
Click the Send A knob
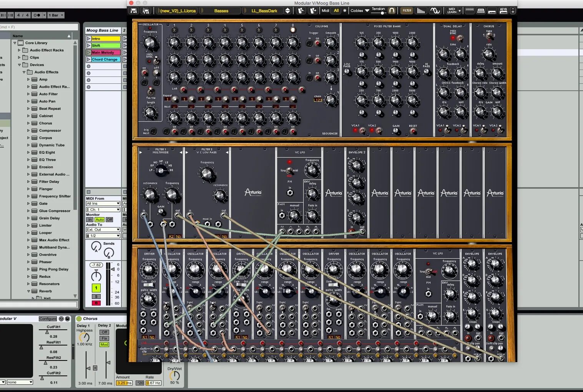coord(96,246)
